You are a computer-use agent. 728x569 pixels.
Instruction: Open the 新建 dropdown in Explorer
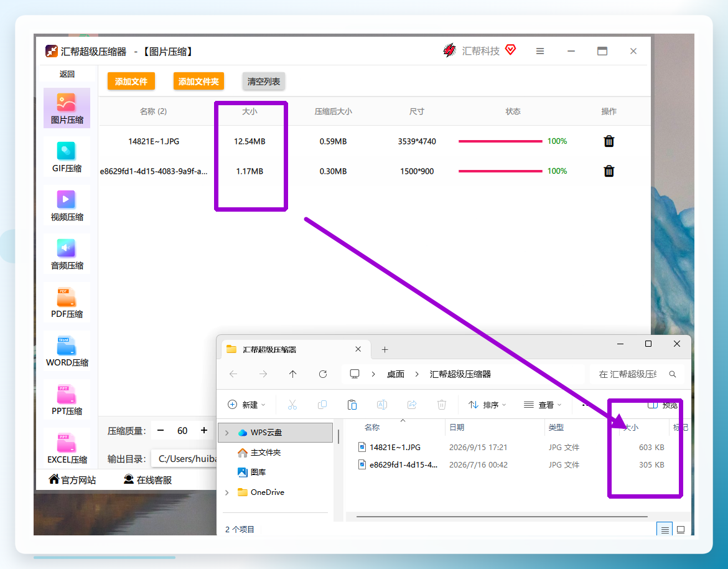(x=246, y=405)
